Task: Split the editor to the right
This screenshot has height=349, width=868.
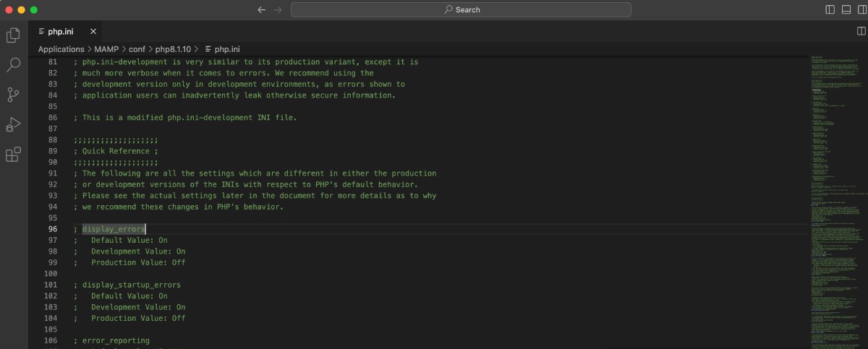Action: (x=861, y=31)
